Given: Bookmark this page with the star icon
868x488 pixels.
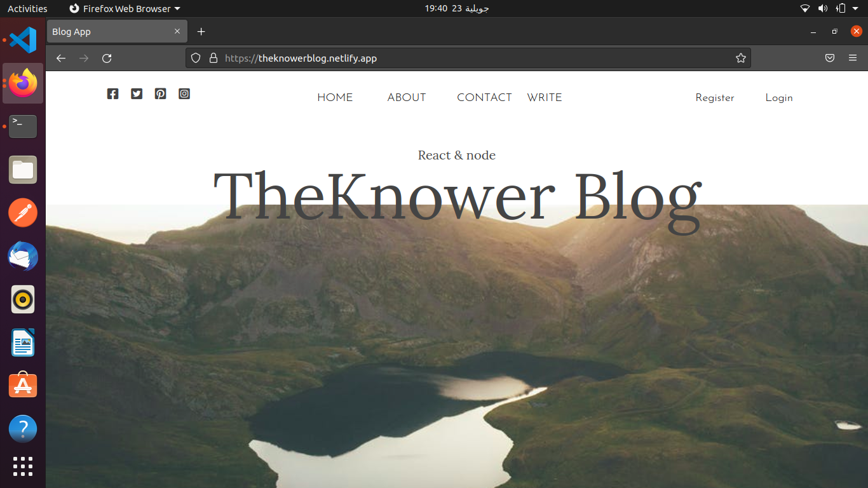Looking at the screenshot, I should (x=740, y=58).
